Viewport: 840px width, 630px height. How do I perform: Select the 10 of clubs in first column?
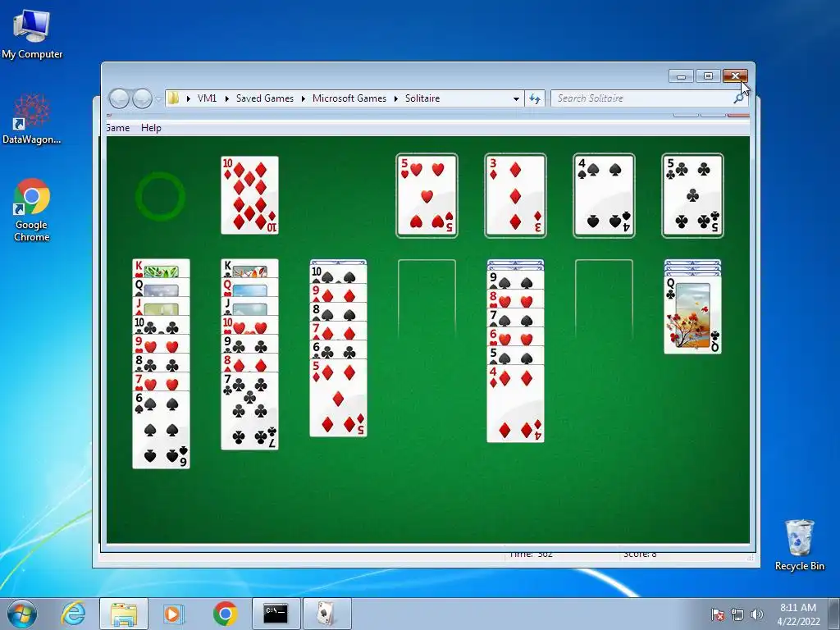point(161,325)
